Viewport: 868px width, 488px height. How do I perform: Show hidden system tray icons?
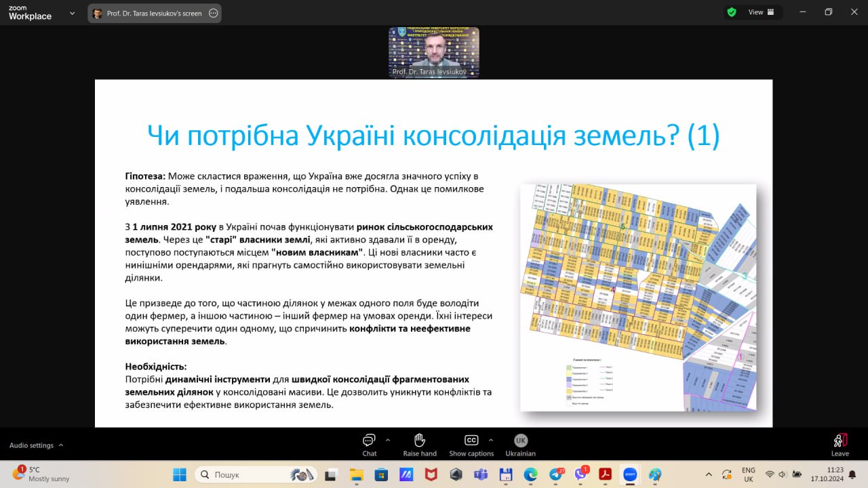pyautogui.click(x=709, y=474)
